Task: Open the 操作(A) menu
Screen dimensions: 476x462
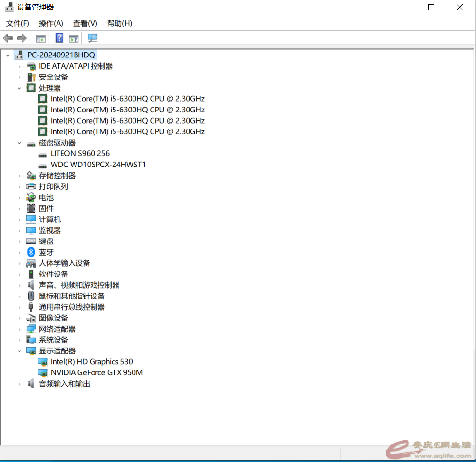Action: 51,23
